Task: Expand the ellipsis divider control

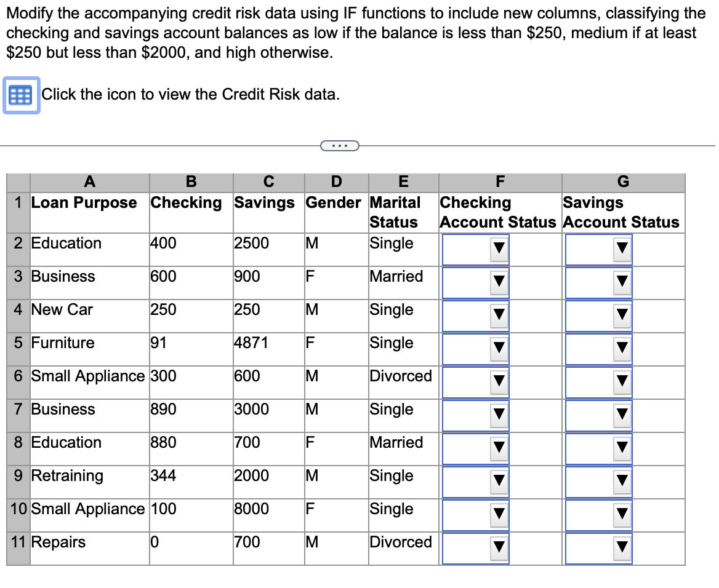Action: [339, 145]
